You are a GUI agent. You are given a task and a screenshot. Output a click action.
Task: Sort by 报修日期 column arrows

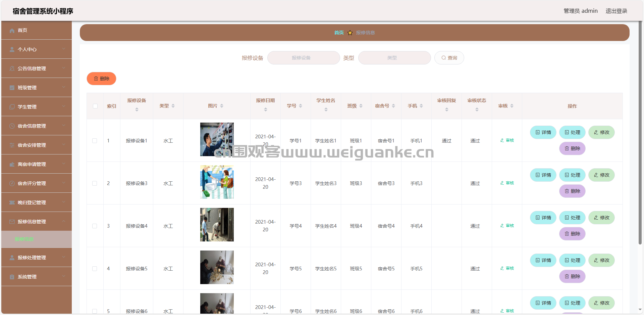coord(266,110)
